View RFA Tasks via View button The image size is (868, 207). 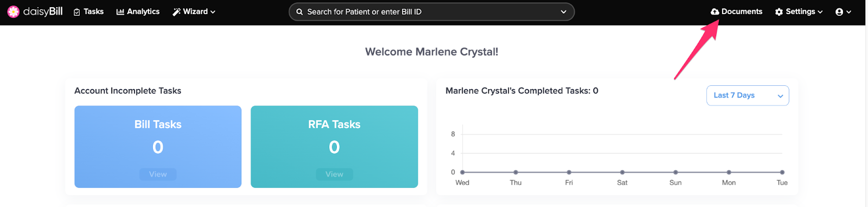pyautogui.click(x=334, y=174)
